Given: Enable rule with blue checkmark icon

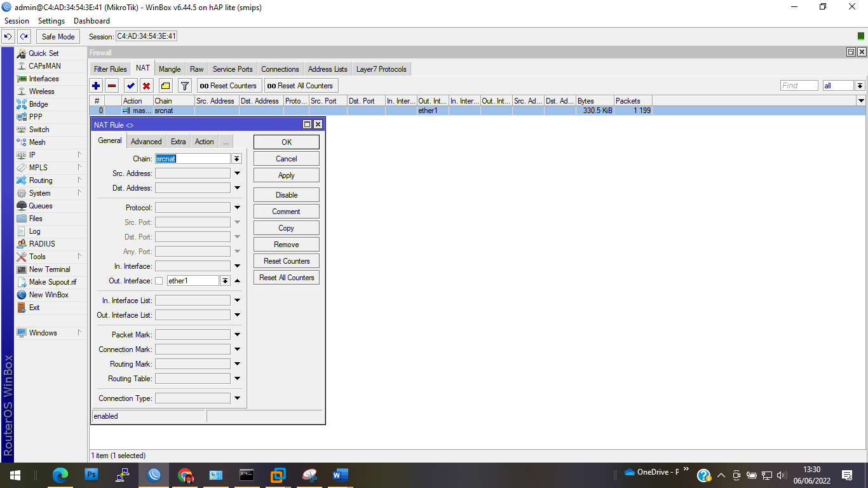Looking at the screenshot, I should [x=131, y=86].
